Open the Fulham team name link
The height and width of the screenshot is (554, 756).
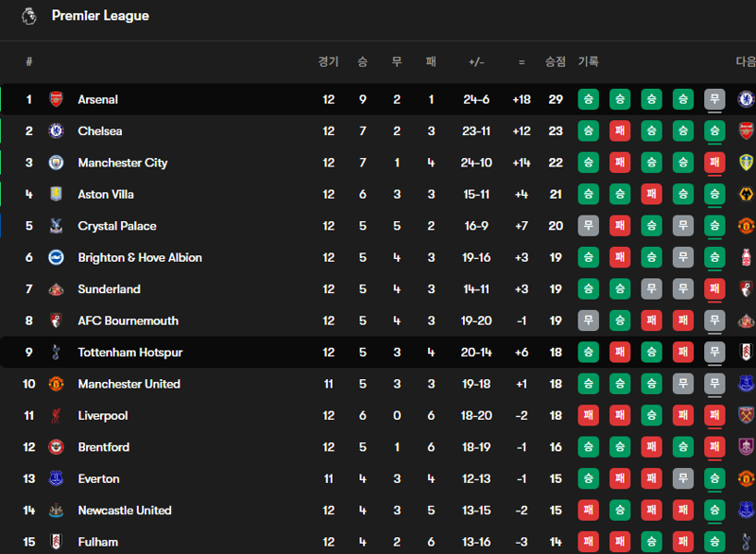(x=98, y=543)
